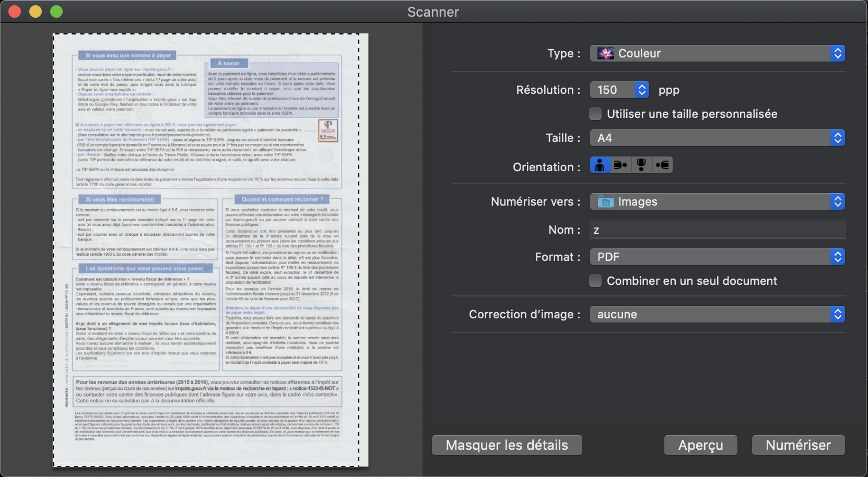Minimize the Scanner window with yellow button
The image size is (868, 477).
[36, 11]
